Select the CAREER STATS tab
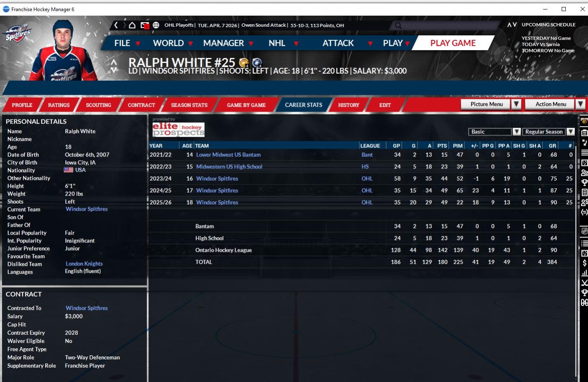588x382 pixels. click(x=303, y=105)
